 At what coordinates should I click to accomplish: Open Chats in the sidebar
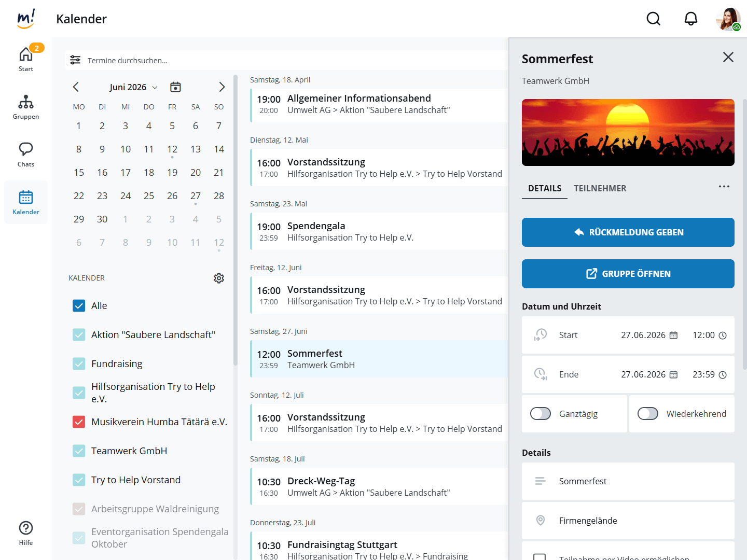pyautogui.click(x=26, y=155)
